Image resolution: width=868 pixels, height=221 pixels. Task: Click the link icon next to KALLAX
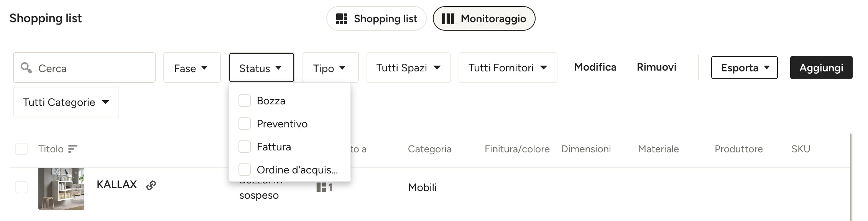pos(151,185)
